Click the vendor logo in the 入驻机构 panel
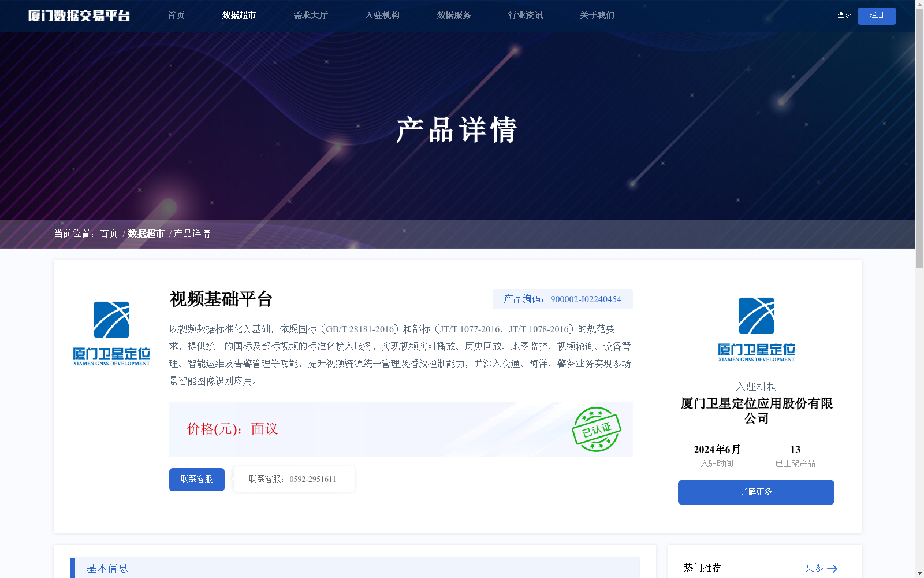This screenshot has height=578, width=924. coord(756,329)
